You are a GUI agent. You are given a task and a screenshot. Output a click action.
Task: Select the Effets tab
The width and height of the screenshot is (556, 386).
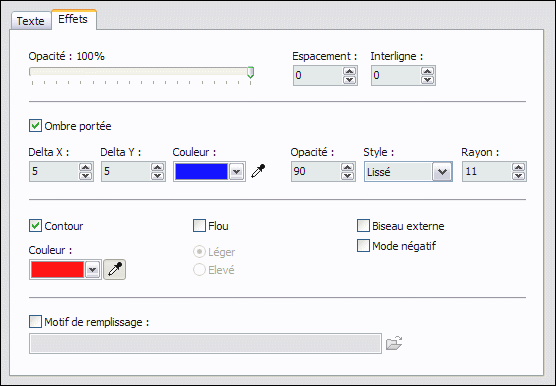tap(73, 19)
